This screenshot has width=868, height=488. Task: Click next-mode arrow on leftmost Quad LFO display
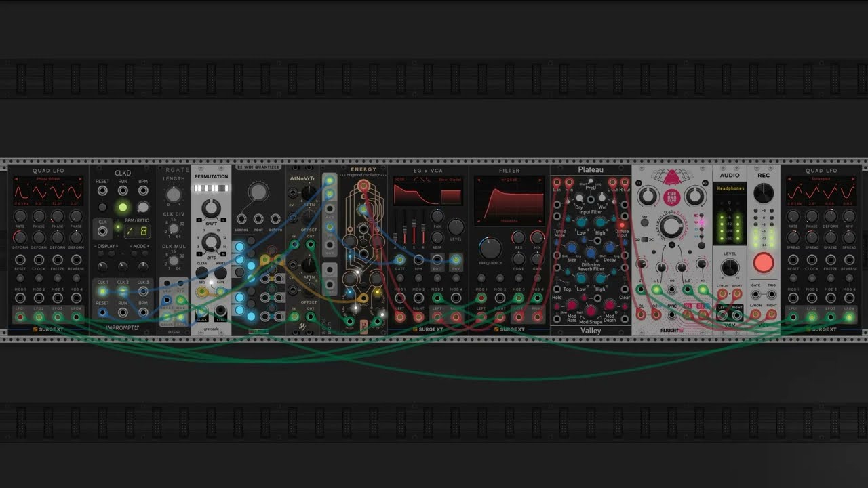80,179
